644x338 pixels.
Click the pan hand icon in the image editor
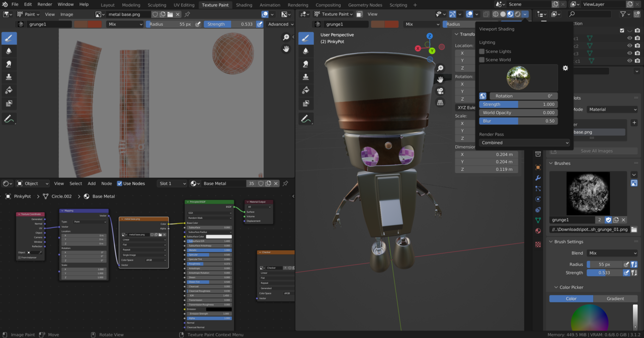click(x=286, y=49)
